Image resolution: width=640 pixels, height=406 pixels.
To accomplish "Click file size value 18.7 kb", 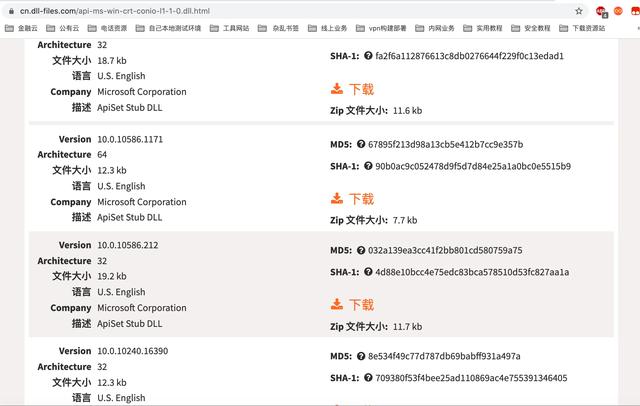I will [112, 61].
